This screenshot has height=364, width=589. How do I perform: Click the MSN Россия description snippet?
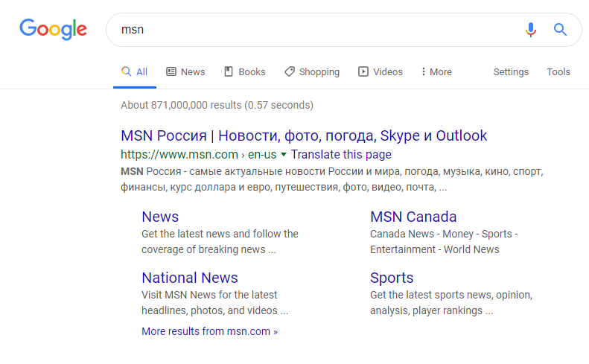click(x=332, y=179)
